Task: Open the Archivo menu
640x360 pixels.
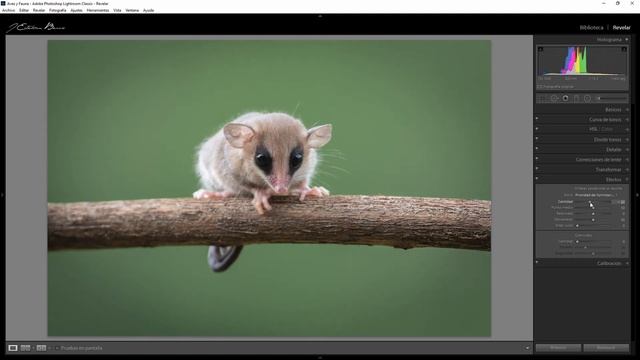Action: [9, 10]
